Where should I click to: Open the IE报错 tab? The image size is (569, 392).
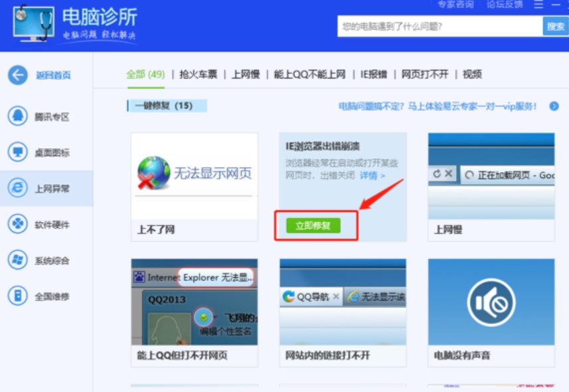[x=374, y=74]
